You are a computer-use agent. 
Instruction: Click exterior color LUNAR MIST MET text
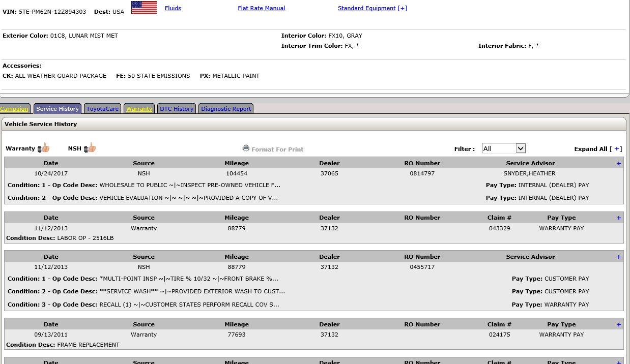pos(94,36)
